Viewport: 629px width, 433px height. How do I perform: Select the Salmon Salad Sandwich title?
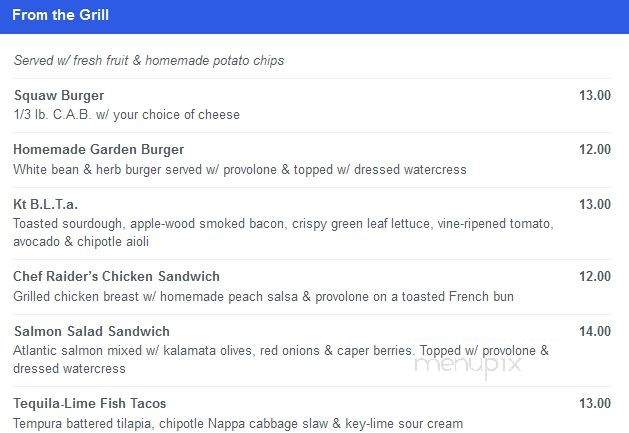[92, 331]
